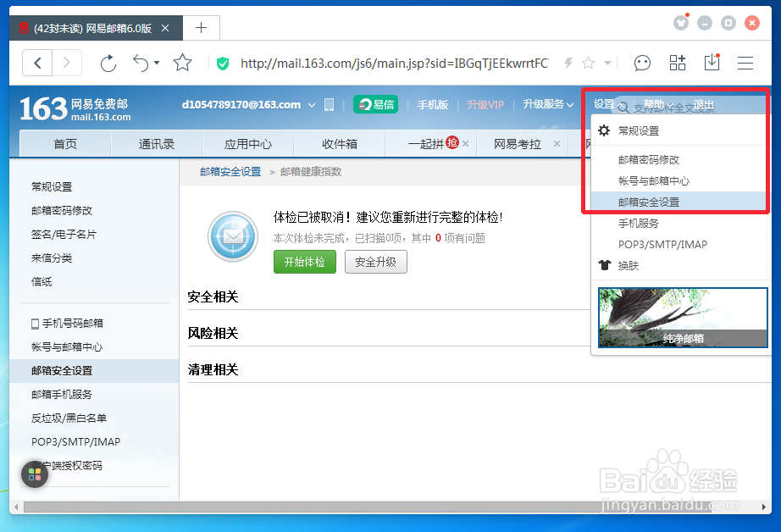Open 帐号与邮箱中心 in left sidebar

[x=67, y=347]
